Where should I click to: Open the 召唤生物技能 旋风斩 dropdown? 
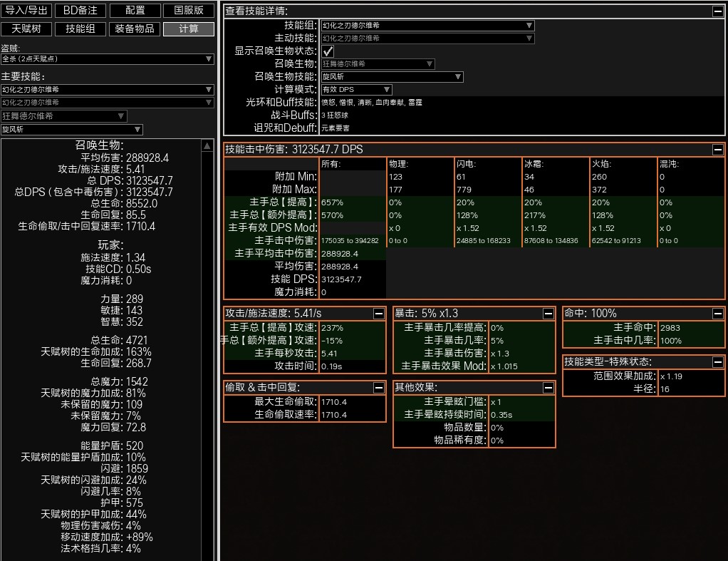[x=392, y=77]
